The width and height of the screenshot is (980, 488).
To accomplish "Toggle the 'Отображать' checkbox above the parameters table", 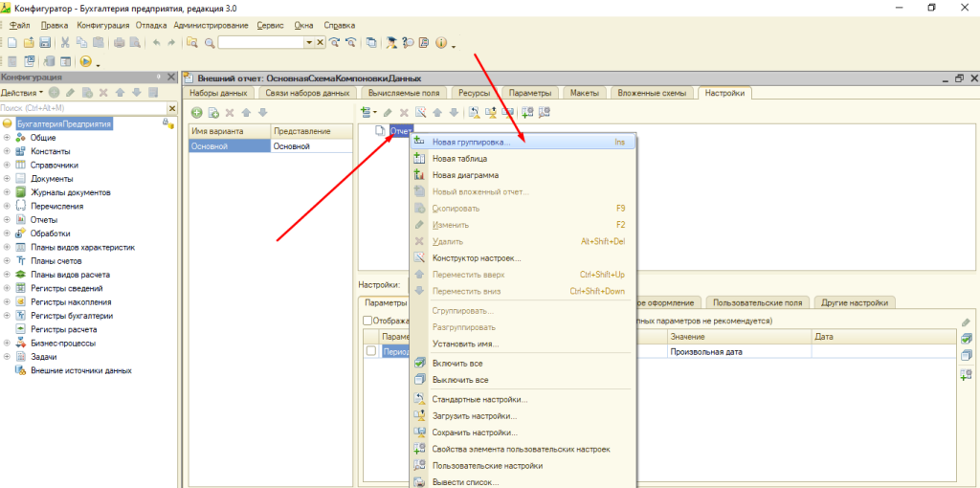I will click(367, 321).
